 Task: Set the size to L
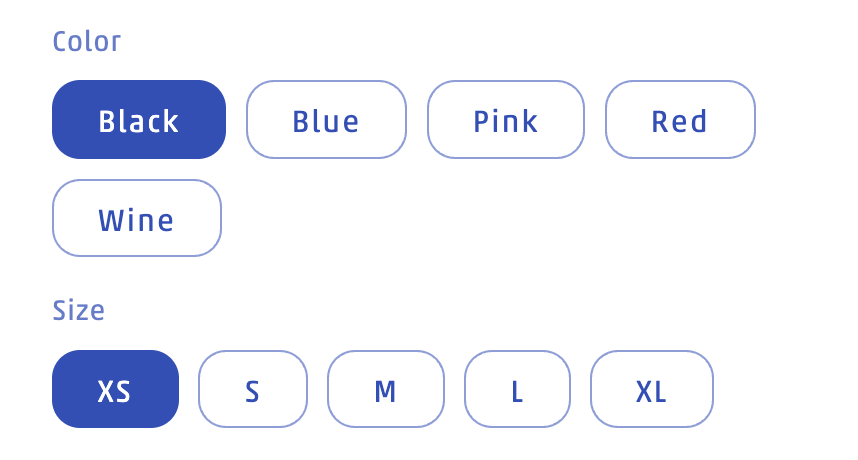point(517,390)
